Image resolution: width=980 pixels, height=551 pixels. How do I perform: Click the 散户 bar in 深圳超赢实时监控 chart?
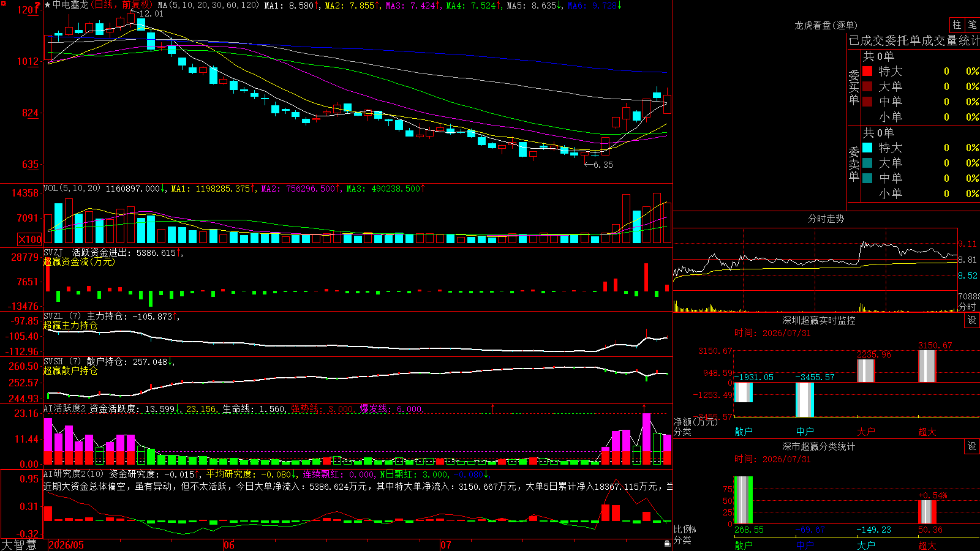[x=744, y=392]
